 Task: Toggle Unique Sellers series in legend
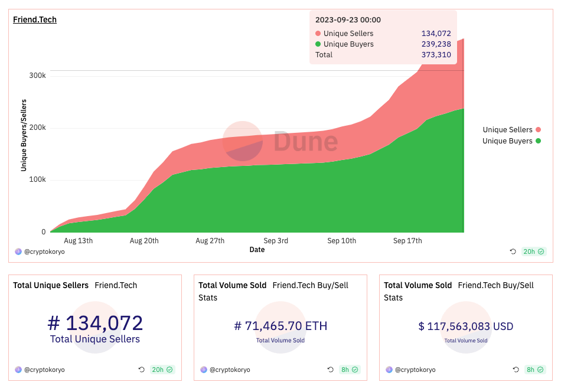point(511,129)
